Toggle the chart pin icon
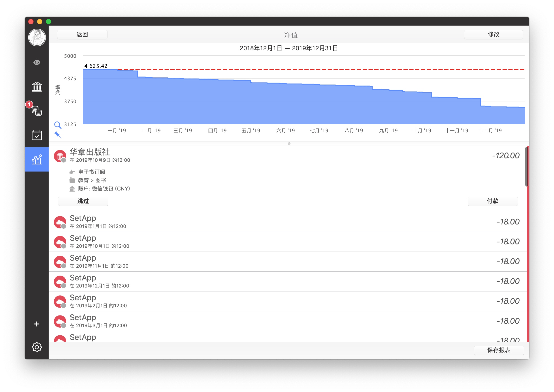Screen dimensions: 554x392 (58, 134)
